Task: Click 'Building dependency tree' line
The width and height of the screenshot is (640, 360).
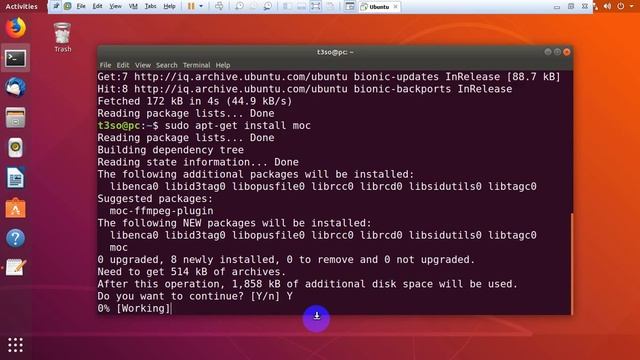Action: click(x=170, y=150)
